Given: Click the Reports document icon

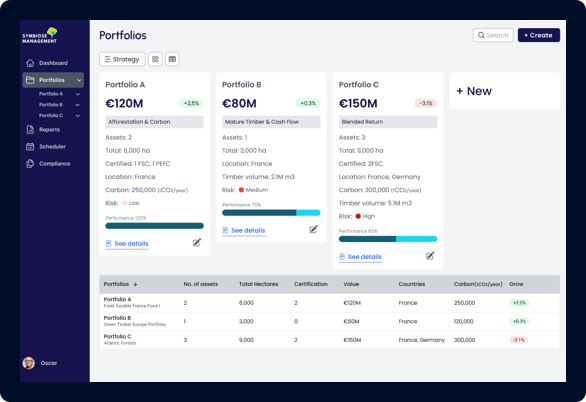Looking at the screenshot, I should point(30,130).
